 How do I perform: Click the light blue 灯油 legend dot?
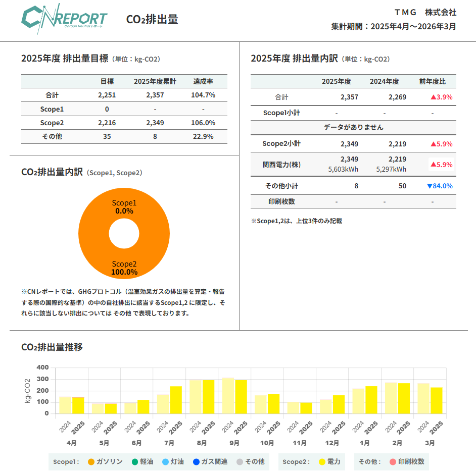coord(165,462)
